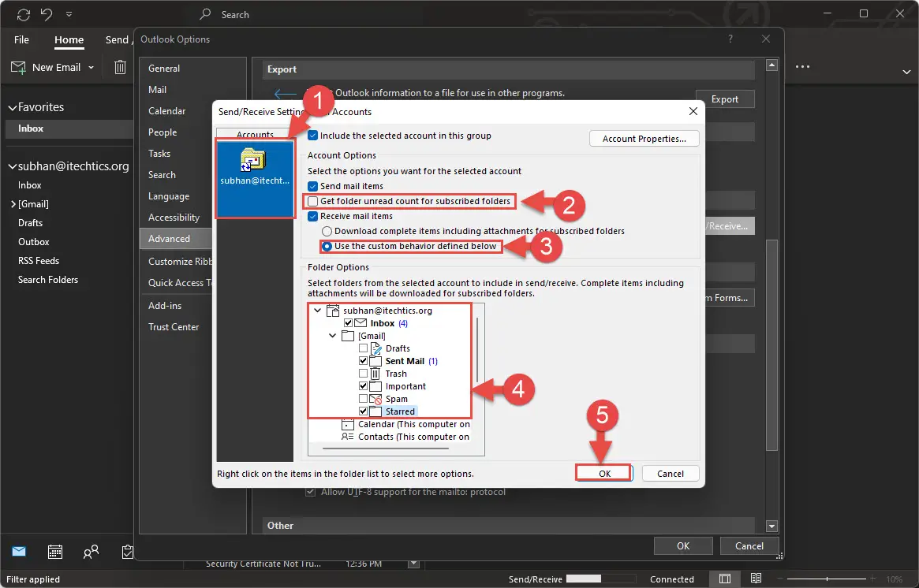Click the Spam folder icon in folder tree
The image size is (919, 588).
coord(375,399)
